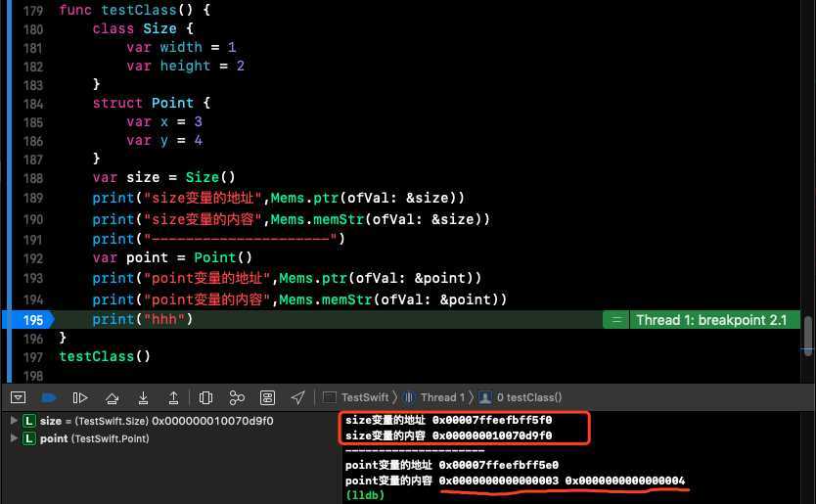Open environment overrides icon
This screenshot has width=816, height=504.
[x=267, y=397]
